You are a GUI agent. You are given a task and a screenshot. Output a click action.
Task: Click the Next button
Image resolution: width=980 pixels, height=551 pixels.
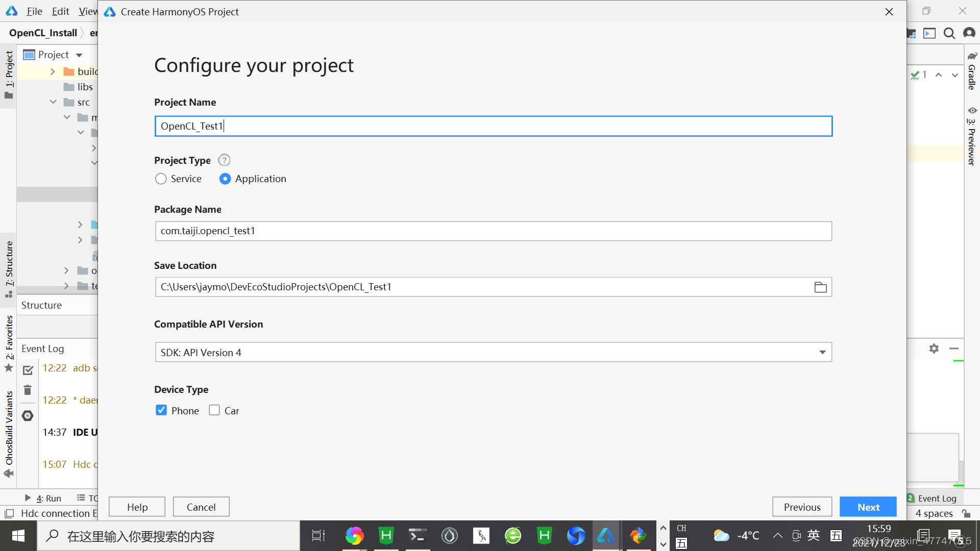click(x=868, y=507)
